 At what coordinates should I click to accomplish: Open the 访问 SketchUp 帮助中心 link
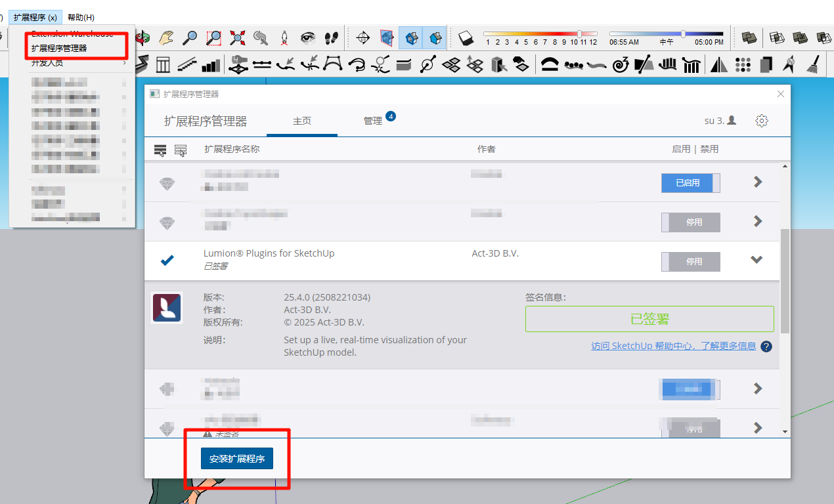(x=673, y=346)
